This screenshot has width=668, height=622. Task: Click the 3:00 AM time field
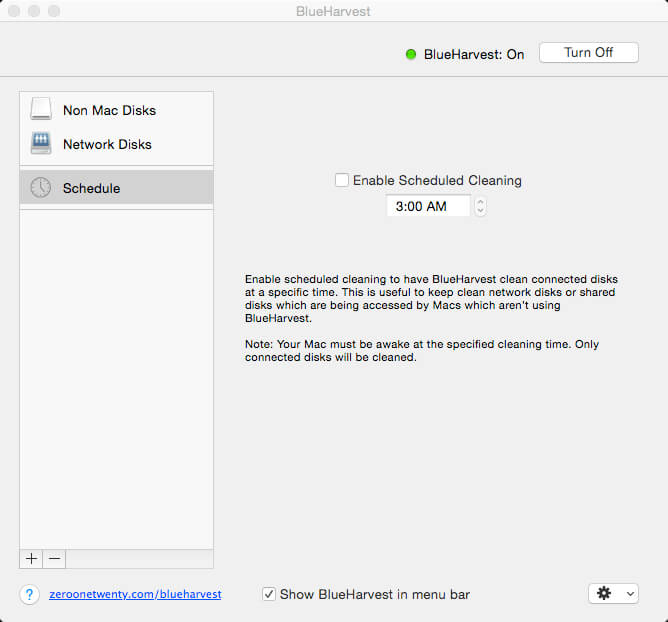click(428, 206)
